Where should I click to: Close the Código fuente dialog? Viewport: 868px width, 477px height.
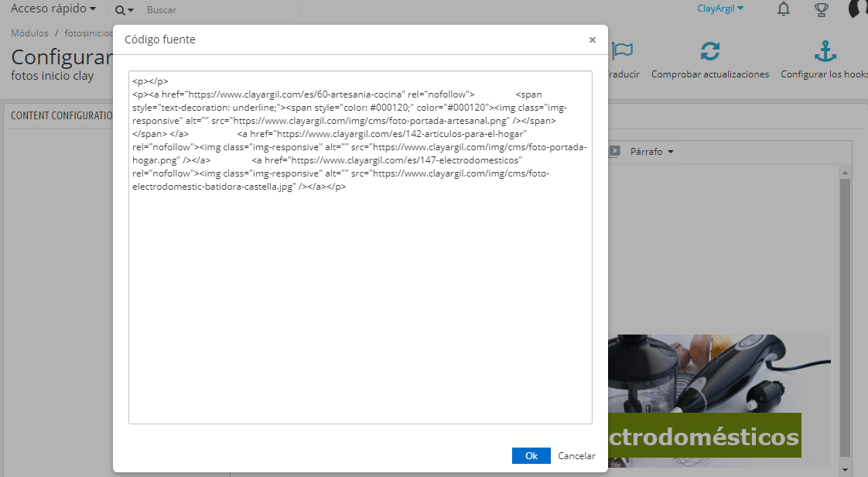tap(593, 40)
